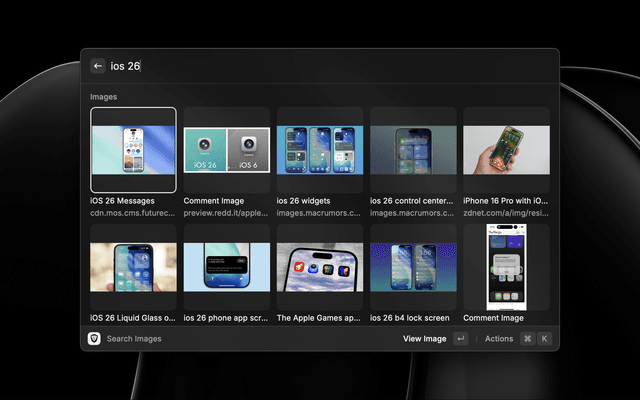Viewport: 640px width, 400px height.
Task: Open the iOS 26 vs iOS 6 Comment Image
Action: (x=226, y=150)
